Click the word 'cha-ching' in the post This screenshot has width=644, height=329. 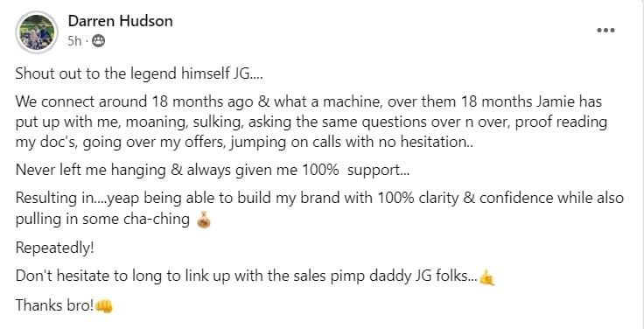[x=156, y=219]
